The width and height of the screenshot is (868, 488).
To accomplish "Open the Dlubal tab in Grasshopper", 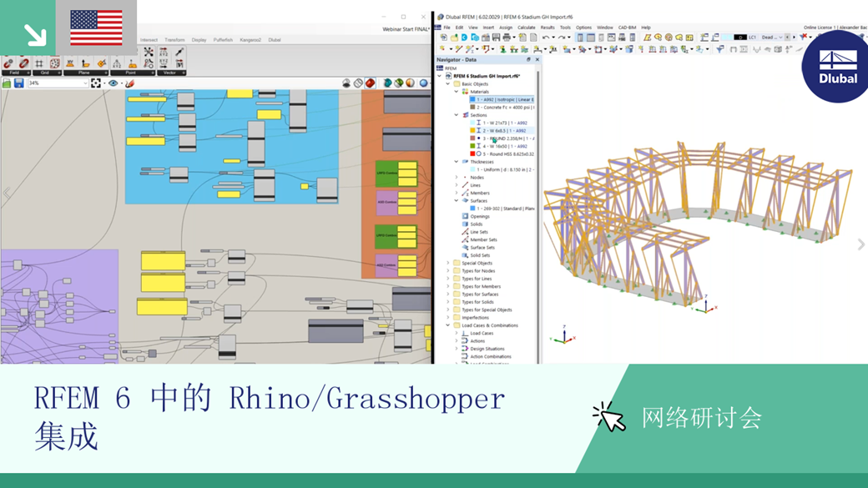I will [275, 40].
